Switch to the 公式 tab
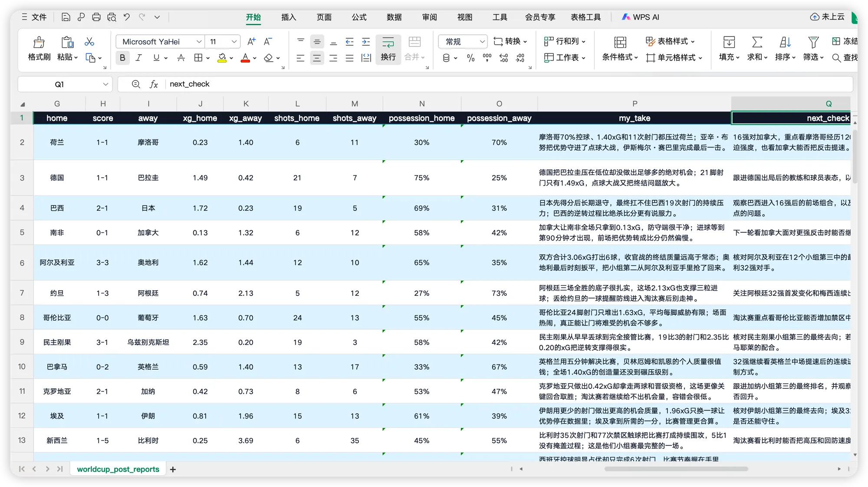This screenshot has height=487, width=868. pos(359,17)
